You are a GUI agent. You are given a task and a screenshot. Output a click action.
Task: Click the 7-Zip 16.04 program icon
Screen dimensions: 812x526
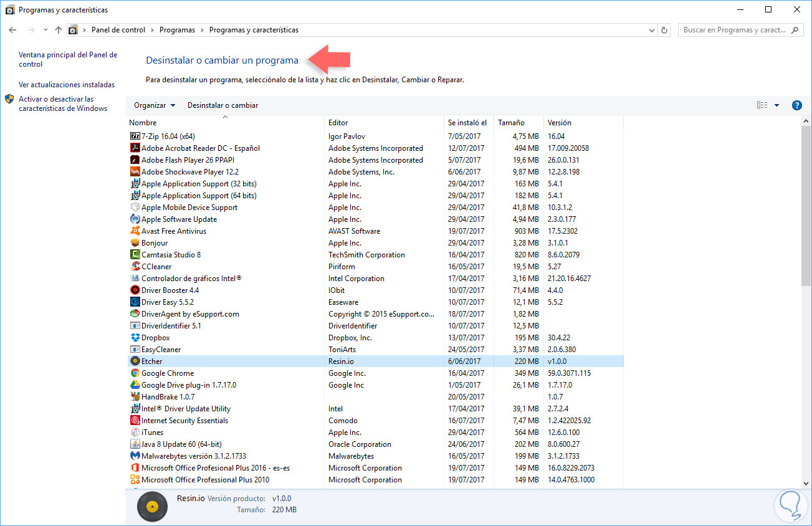tap(135, 136)
